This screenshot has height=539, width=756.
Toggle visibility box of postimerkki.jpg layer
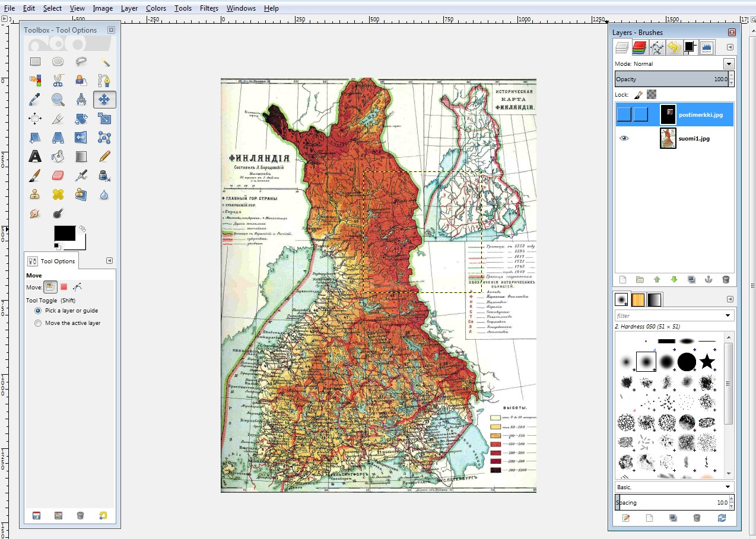click(624, 114)
